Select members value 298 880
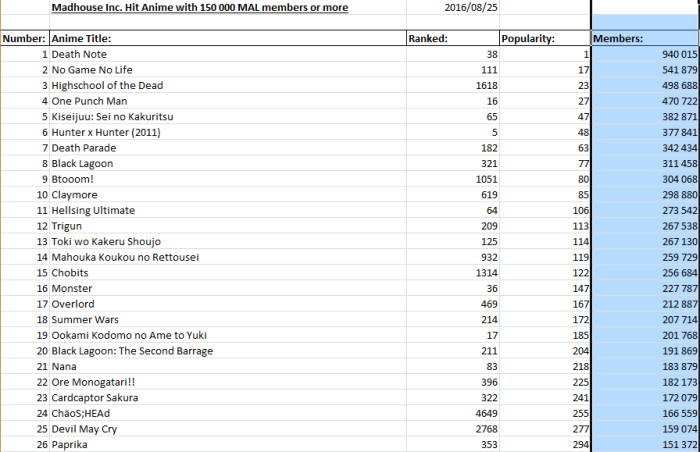 pos(646,195)
